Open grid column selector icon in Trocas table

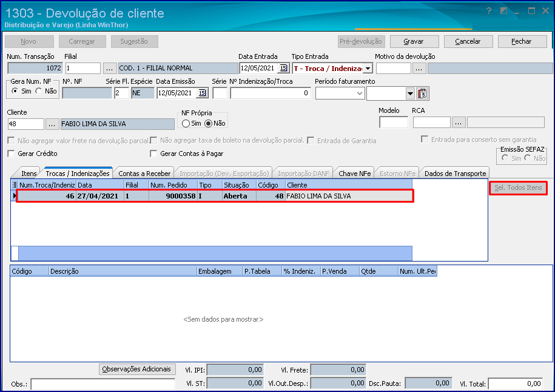pyautogui.click(x=15, y=184)
